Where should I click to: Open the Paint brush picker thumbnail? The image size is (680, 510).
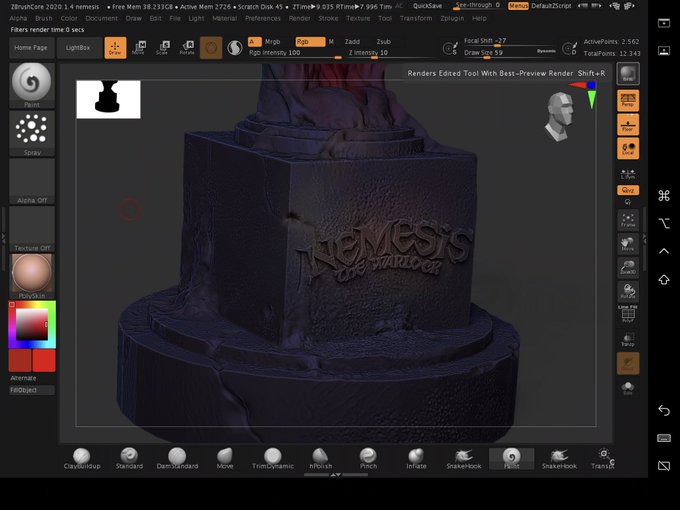(x=32, y=85)
